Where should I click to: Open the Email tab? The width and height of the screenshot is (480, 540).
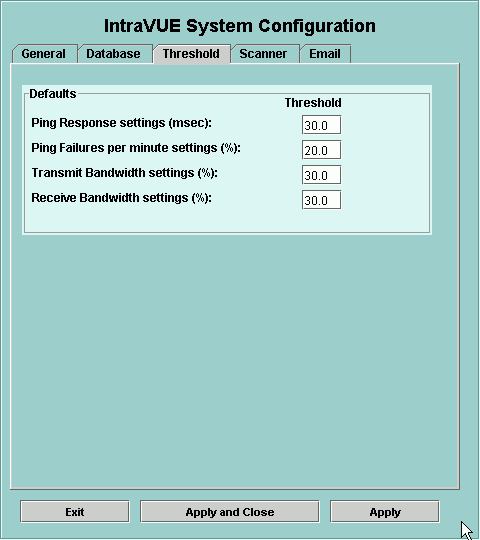tap(325, 54)
